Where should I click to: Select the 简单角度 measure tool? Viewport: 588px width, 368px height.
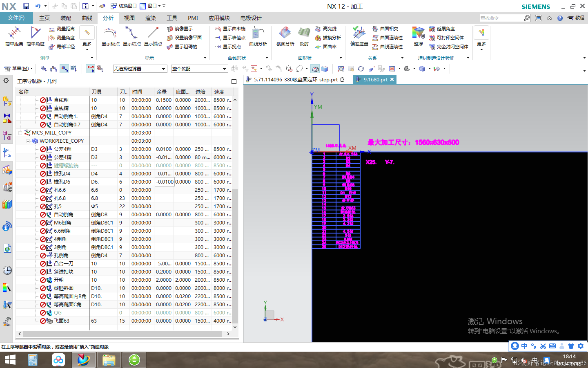[36, 36]
